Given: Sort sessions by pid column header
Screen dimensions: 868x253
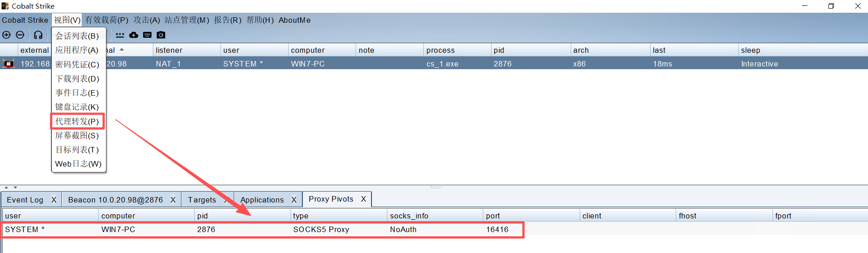Looking at the screenshot, I should [531, 50].
